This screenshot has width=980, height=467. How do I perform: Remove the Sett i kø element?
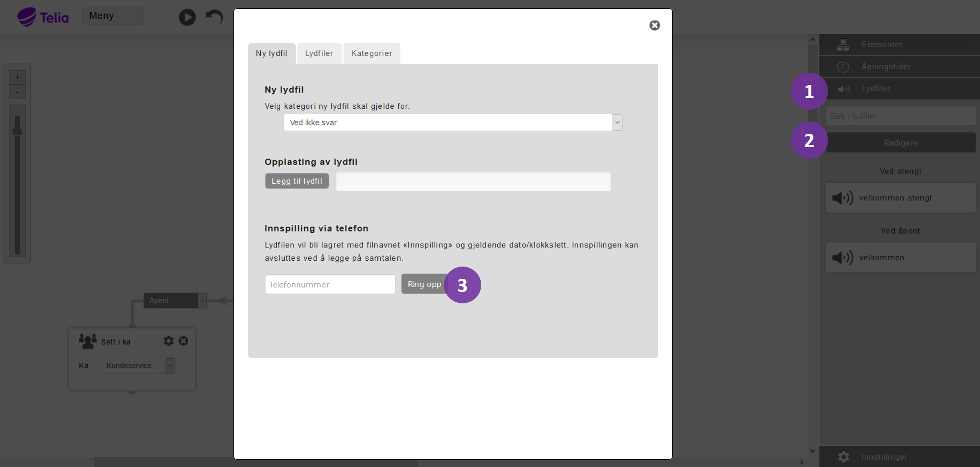(183, 341)
